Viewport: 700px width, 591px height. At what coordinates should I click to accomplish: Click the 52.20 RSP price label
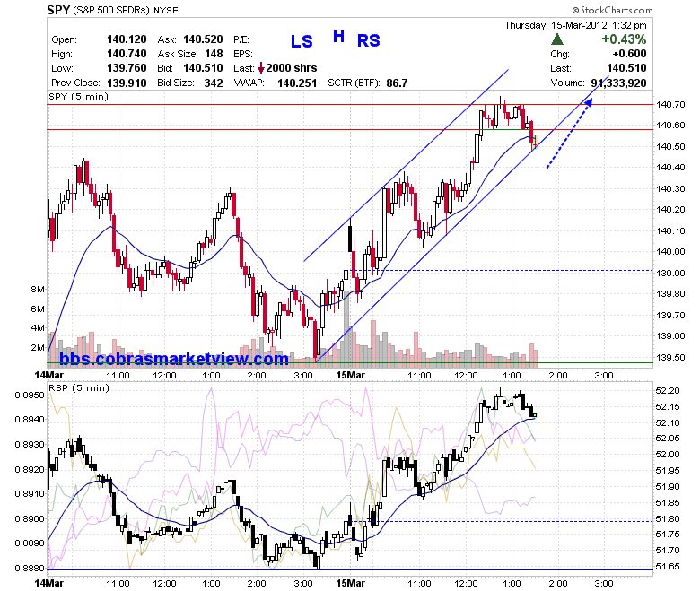click(x=668, y=391)
